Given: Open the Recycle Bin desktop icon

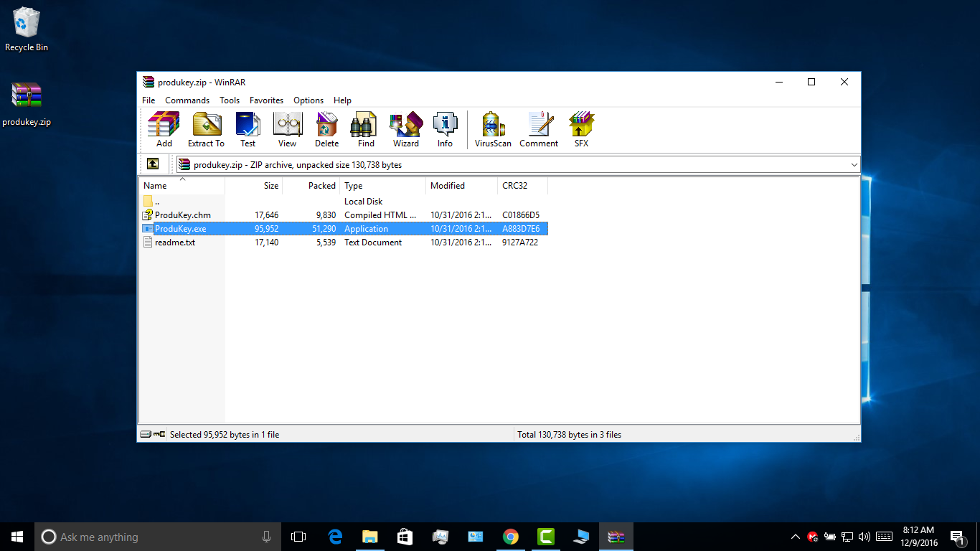Looking at the screenshot, I should (27, 29).
